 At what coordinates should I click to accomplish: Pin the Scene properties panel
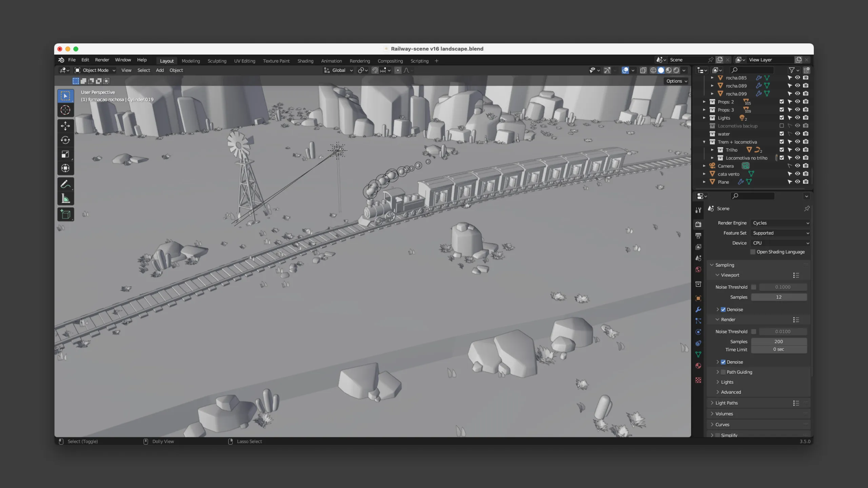pyautogui.click(x=807, y=208)
